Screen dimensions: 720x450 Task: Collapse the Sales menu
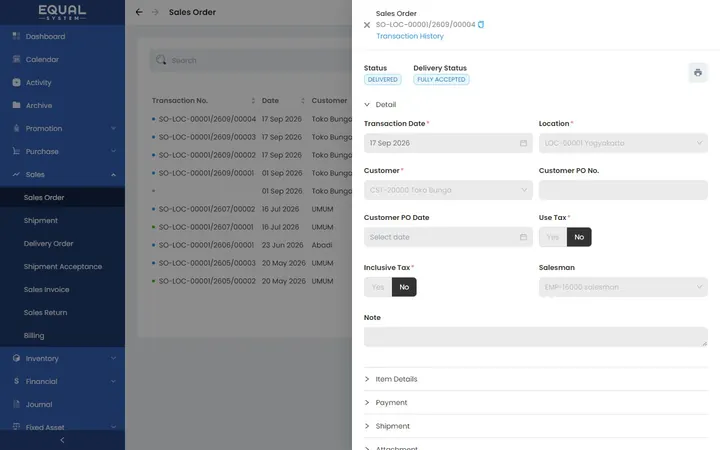tap(113, 174)
